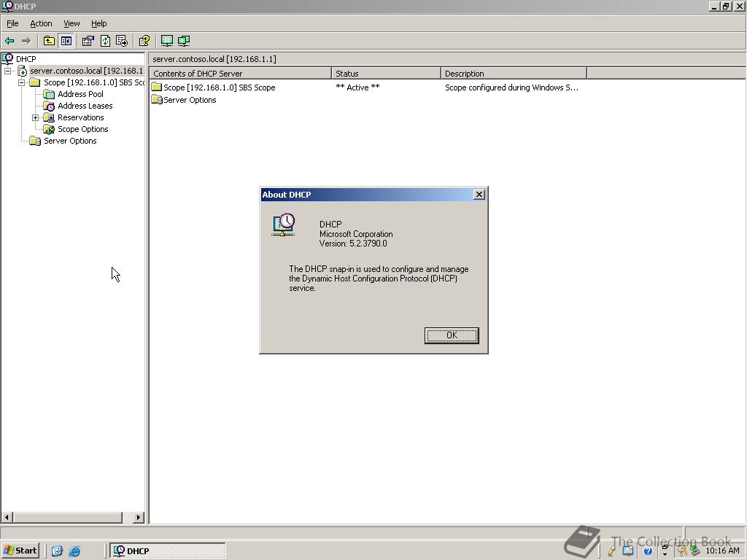747x560 pixels.
Task: Select Address Leases in the tree
Action: pyautogui.click(x=85, y=106)
